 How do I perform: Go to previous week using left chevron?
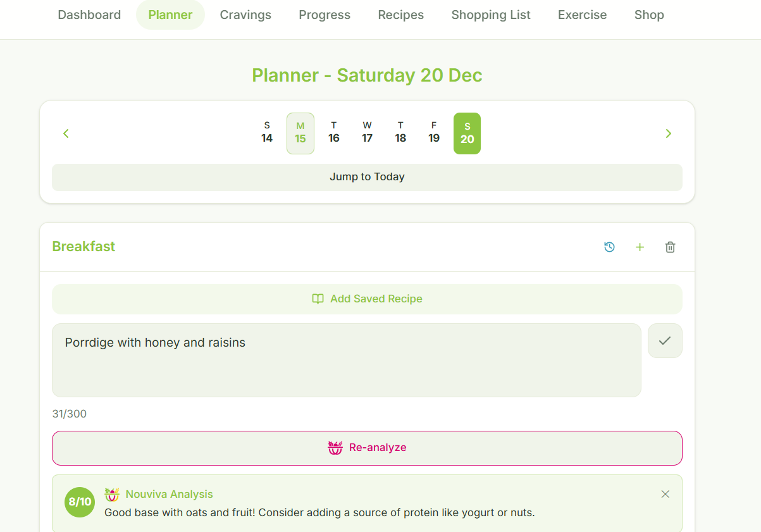click(66, 133)
